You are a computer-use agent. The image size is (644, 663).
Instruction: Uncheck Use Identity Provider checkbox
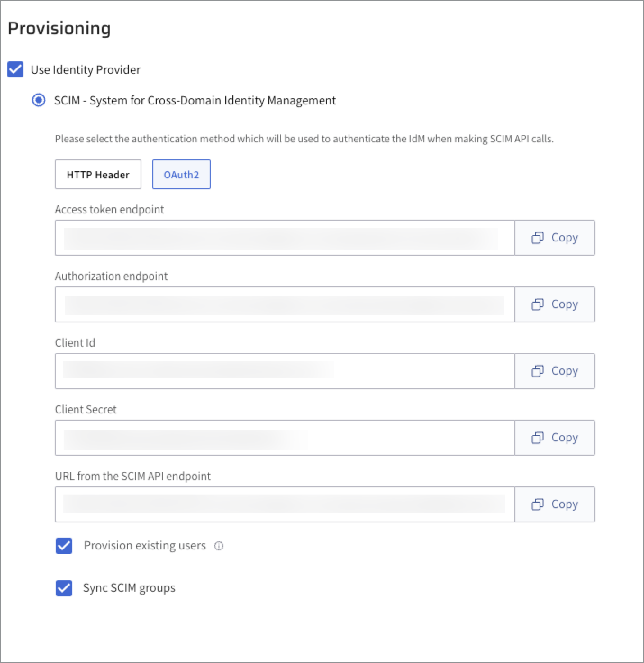(15, 70)
